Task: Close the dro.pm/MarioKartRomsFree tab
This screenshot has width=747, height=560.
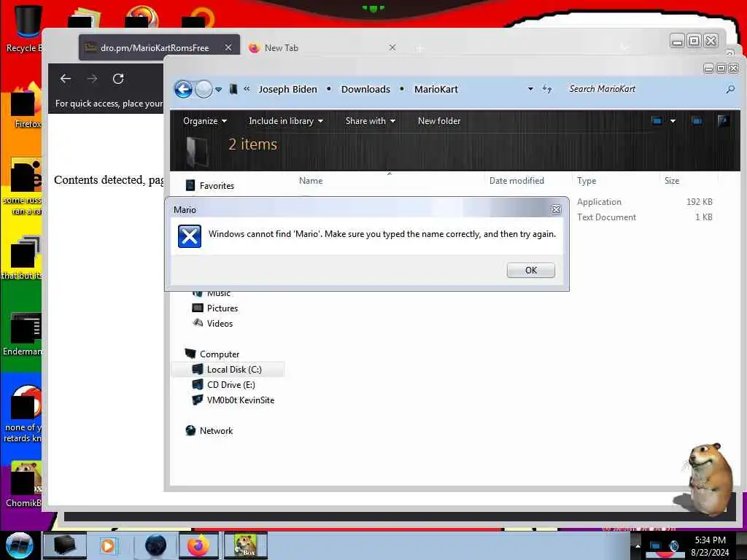Action: 228,47
